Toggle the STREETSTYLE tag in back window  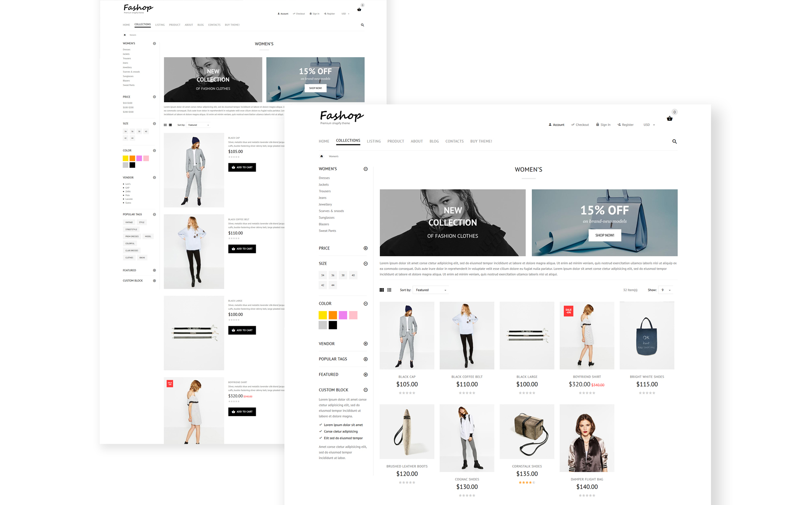(x=131, y=229)
